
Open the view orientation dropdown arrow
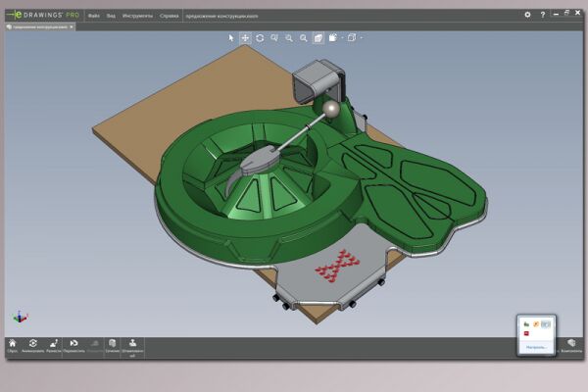pos(342,38)
